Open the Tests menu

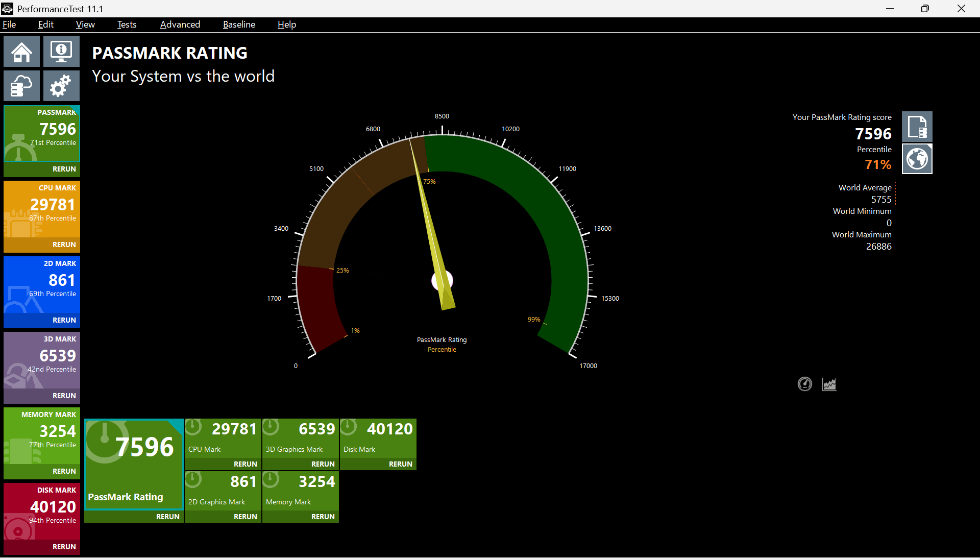[127, 25]
